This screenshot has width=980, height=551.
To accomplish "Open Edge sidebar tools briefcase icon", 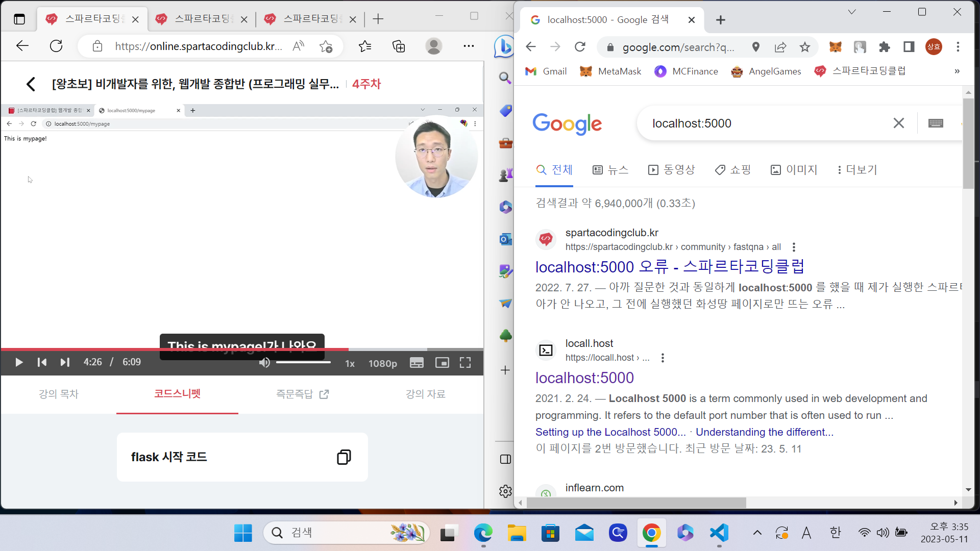I will 505,143.
